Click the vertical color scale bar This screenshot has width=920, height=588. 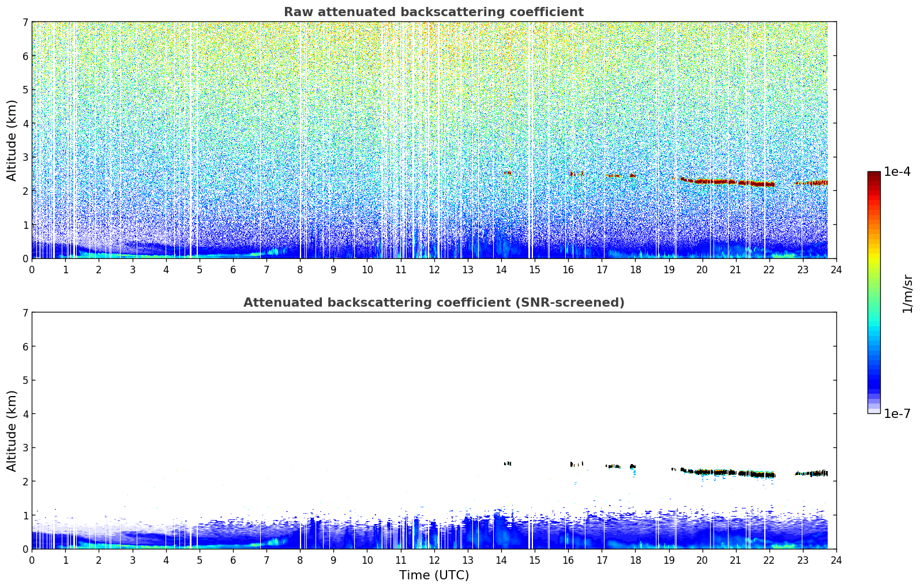873,292
